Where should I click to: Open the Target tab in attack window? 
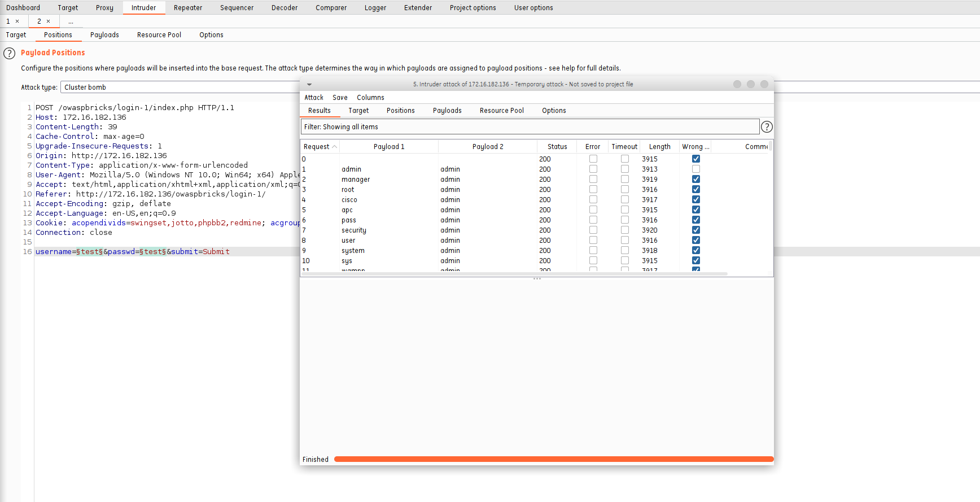pos(358,111)
